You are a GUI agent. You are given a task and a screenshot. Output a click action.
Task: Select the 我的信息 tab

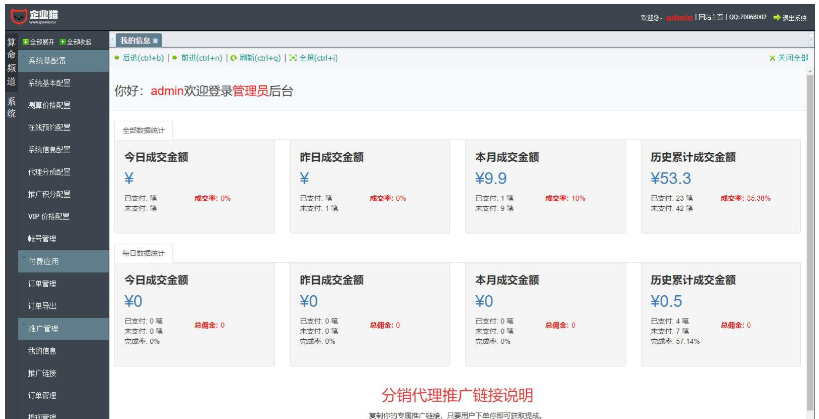pyautogui.click(x=134, y=40)
